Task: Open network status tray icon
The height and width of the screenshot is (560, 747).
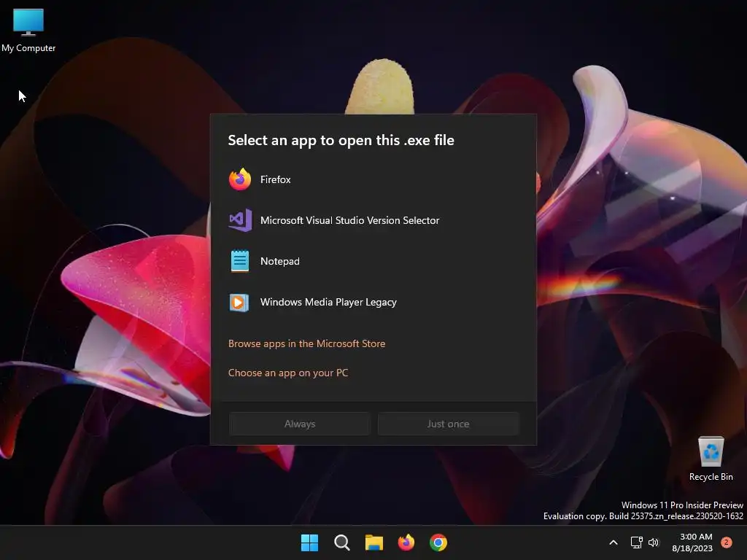Action: coord(636,542)
